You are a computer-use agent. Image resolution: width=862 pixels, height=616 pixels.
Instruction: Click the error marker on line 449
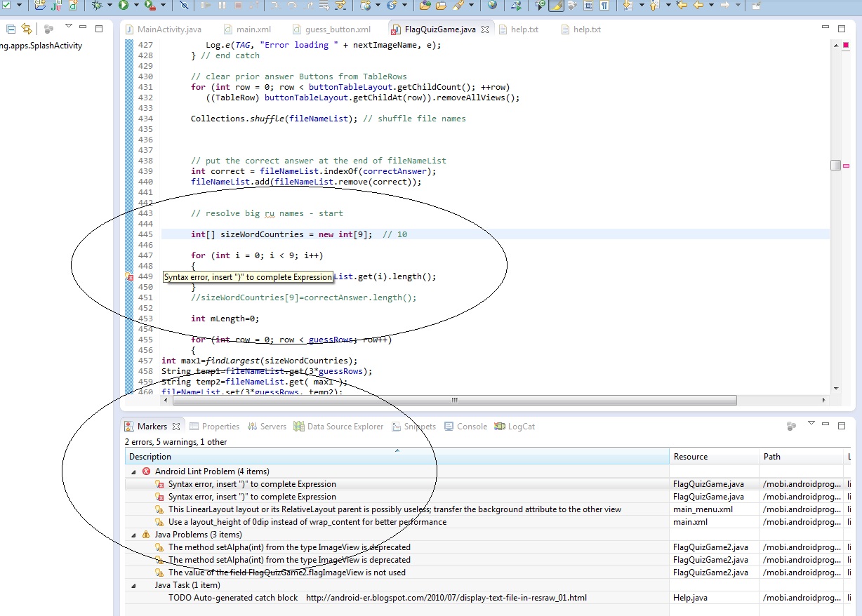click(x=129, y=276)
